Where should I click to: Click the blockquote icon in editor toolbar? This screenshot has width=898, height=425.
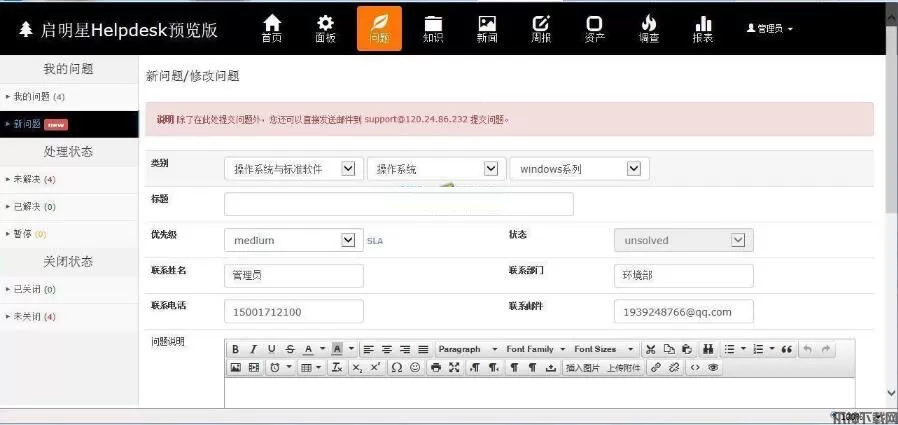pos(786,349)
